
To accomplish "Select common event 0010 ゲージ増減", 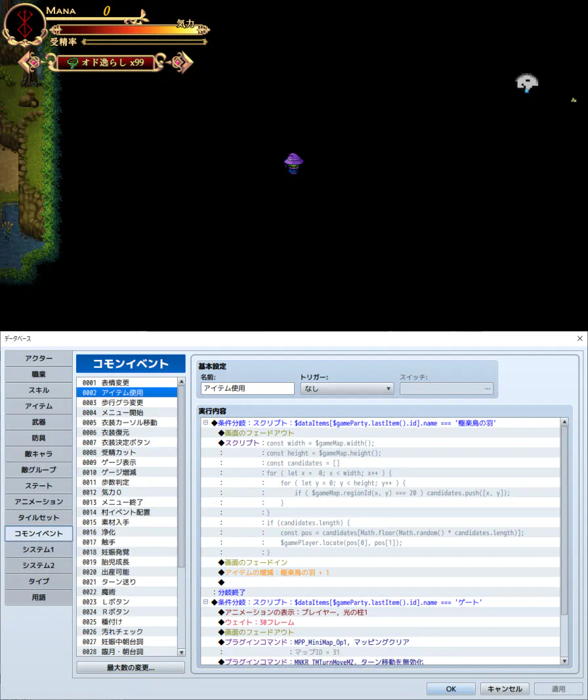I will pos(127,472).
